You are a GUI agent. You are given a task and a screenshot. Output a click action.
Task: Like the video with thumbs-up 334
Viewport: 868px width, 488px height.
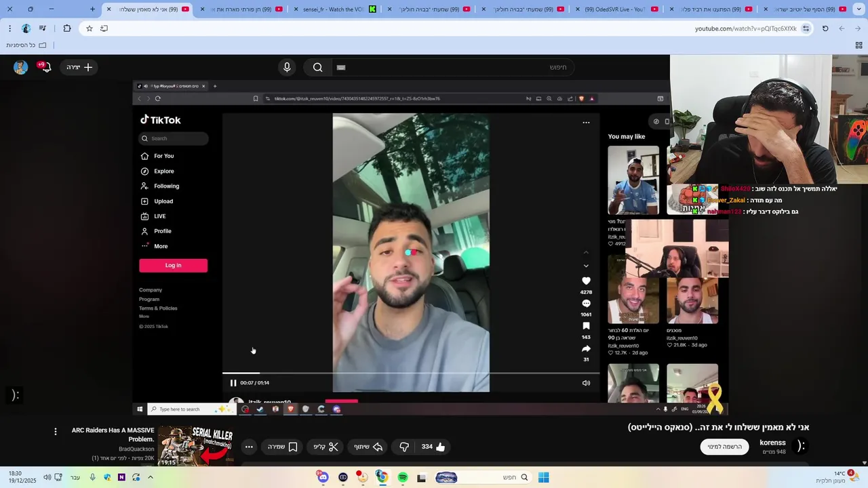click(x=433, y=447)
